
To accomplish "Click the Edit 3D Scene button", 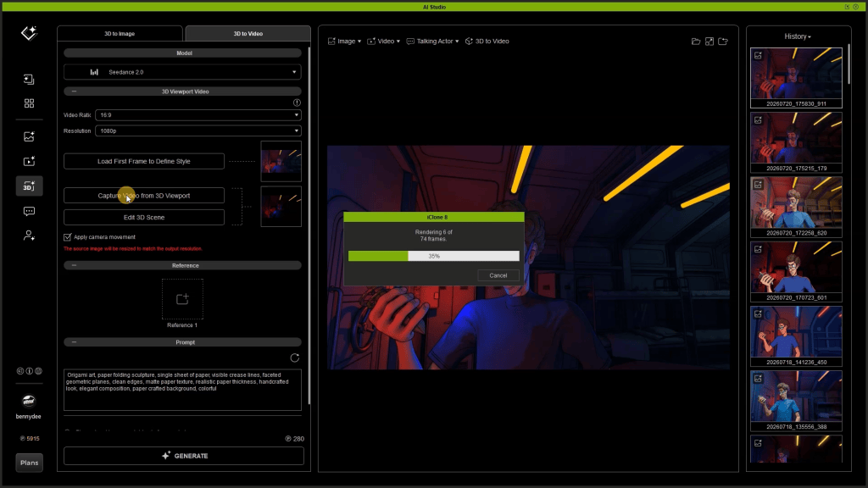I will (x=144, y=218).
